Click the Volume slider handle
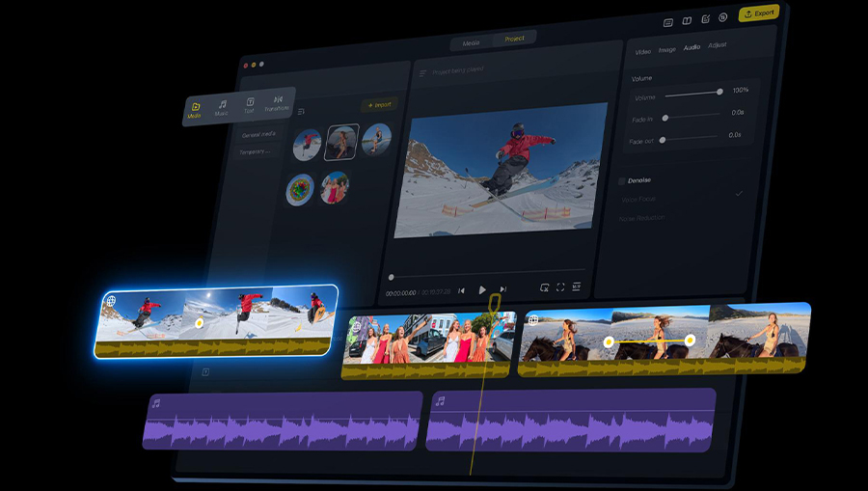 [719, 92]
